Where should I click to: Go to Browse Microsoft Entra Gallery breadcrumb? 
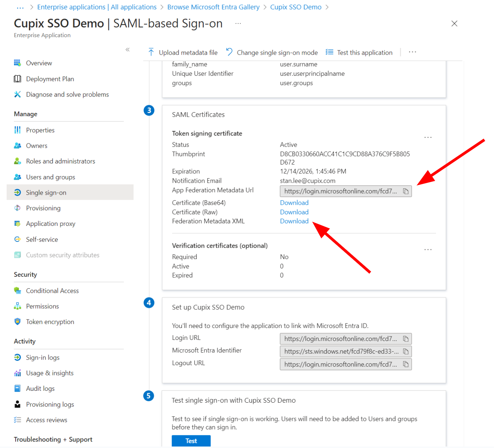213,7
